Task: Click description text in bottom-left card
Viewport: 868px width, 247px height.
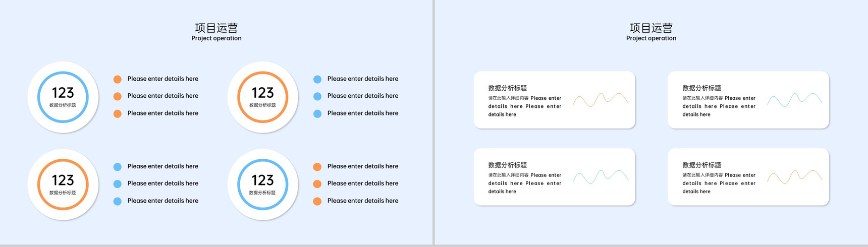Action: tap(525, 183)
